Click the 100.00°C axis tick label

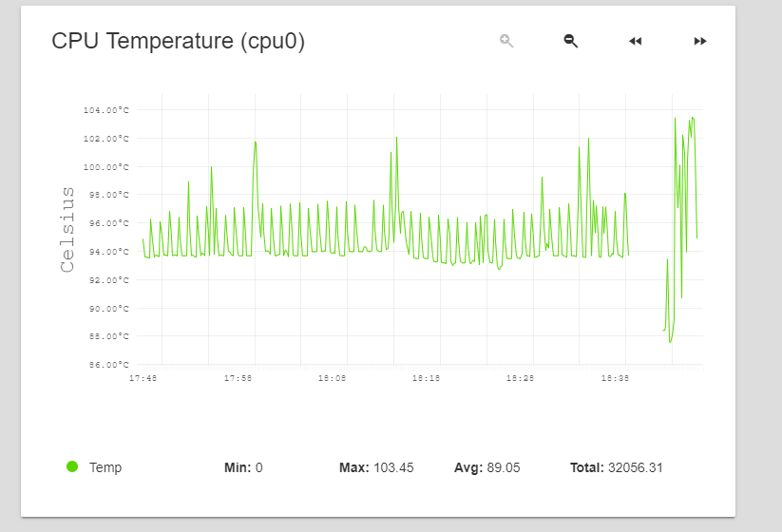[x=106, y=167]
